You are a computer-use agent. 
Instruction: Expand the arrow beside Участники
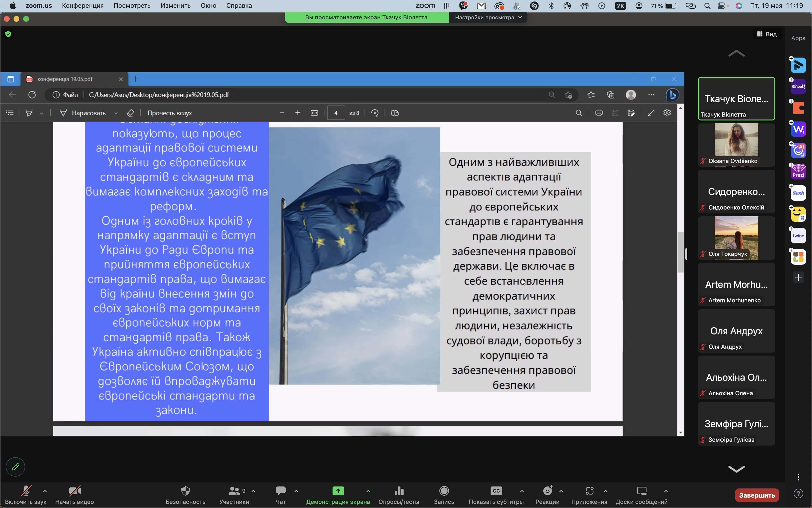[x=253, y=491]
